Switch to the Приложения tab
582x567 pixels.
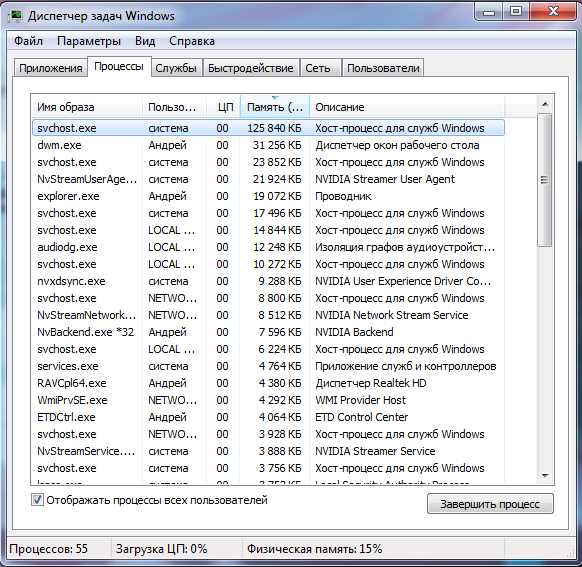tap(50, 68)
